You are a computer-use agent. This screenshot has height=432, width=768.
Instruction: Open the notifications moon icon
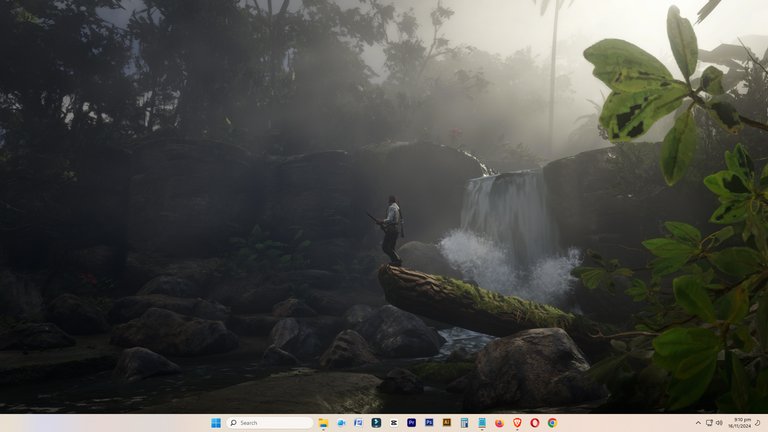tap(758, 423)
